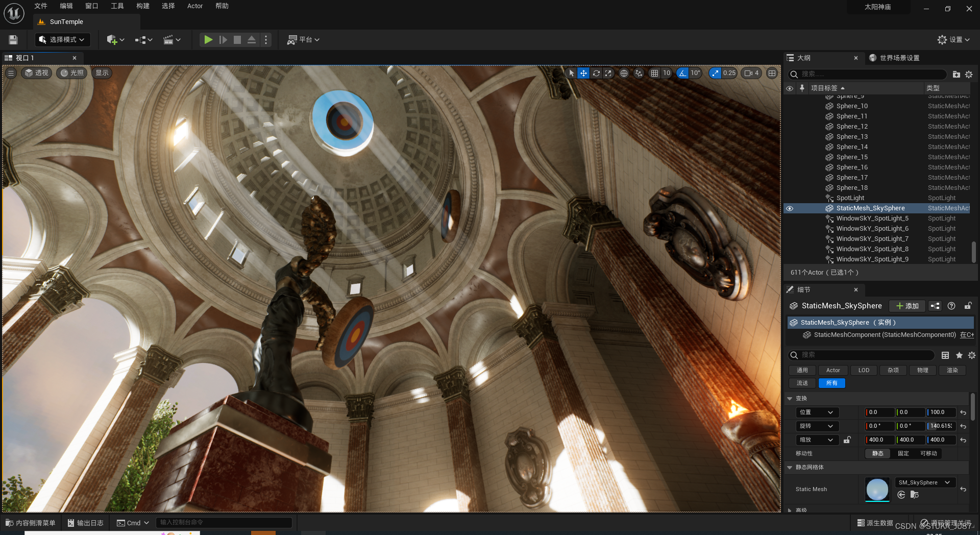
Task: Click the rotation Z value field 140.615
Action: click(x=941, y=426)
